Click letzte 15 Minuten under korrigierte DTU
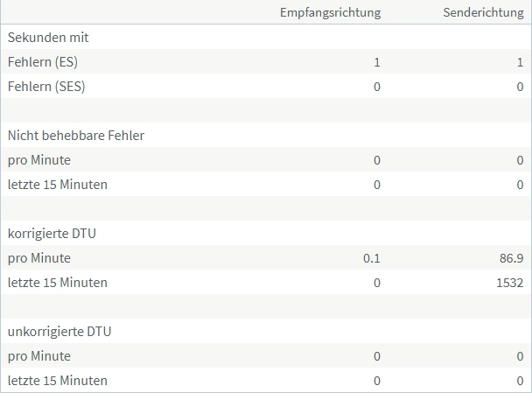The width and height of the screenshot is (532, 393). (58, 283)
